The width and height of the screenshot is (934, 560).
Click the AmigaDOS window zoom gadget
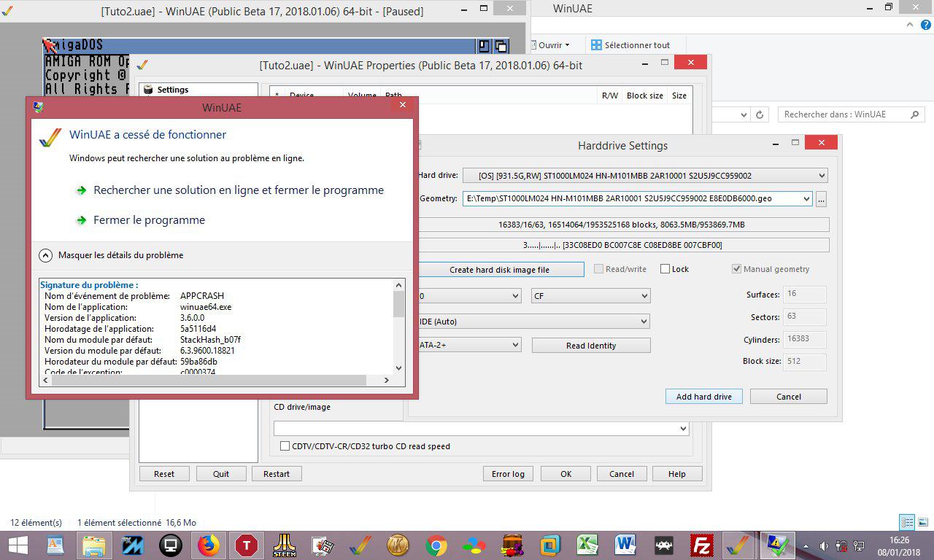tap(484, 46)
